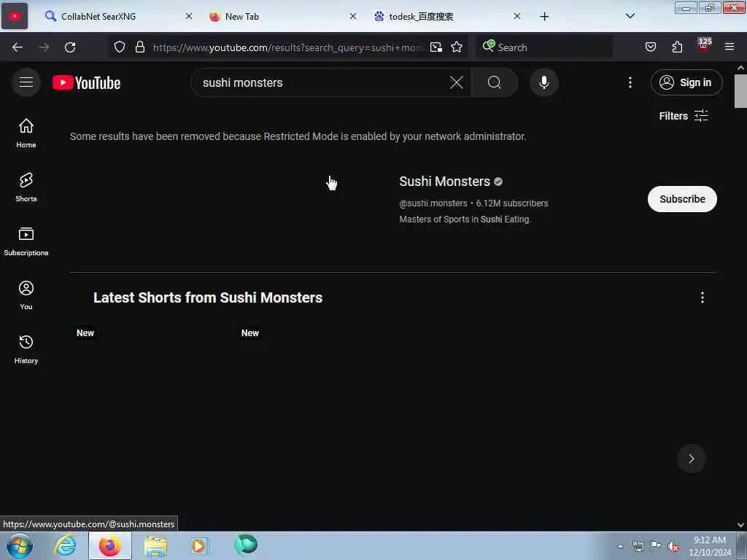Open File Explorer from taskbar
This screenshot has height=560, width=747.
point(155,545)
